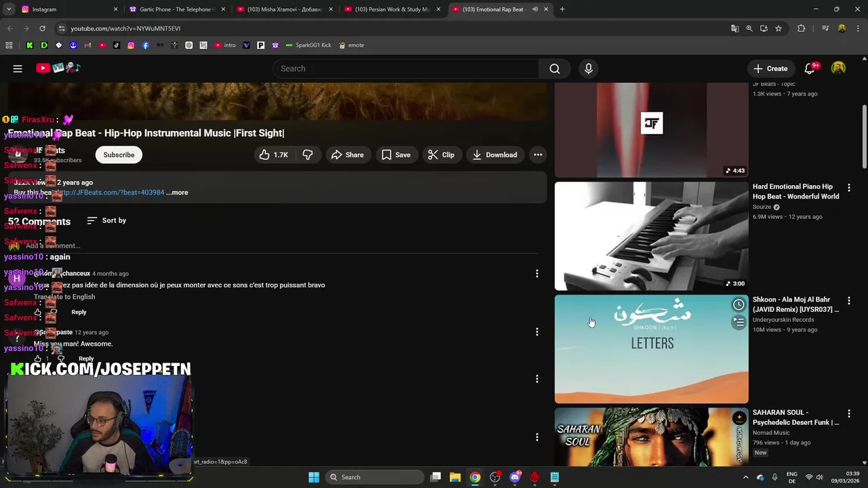This screenshot has height=488, width=868.
Task: Open a new browser tab
Action: point(562,9)
